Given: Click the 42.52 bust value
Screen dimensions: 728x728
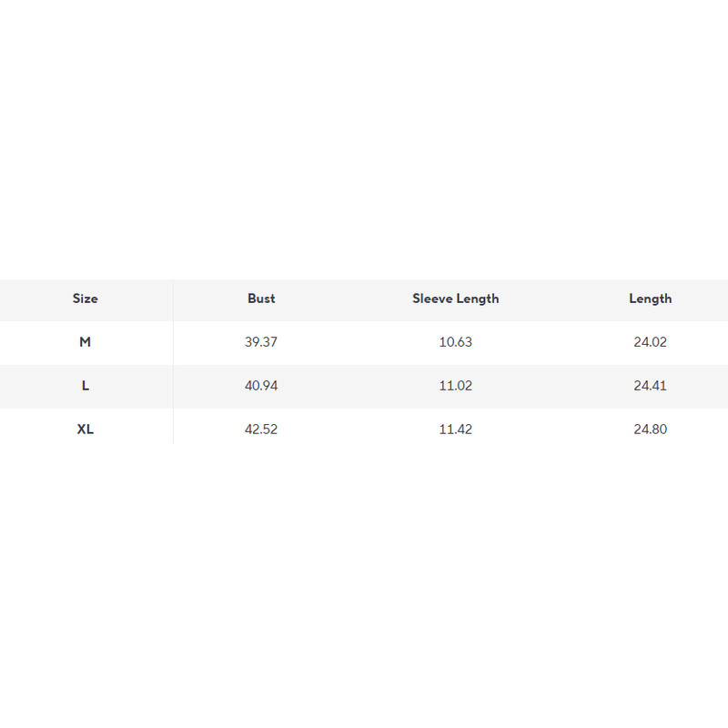Looking at the screenshot, I should 261,430.
